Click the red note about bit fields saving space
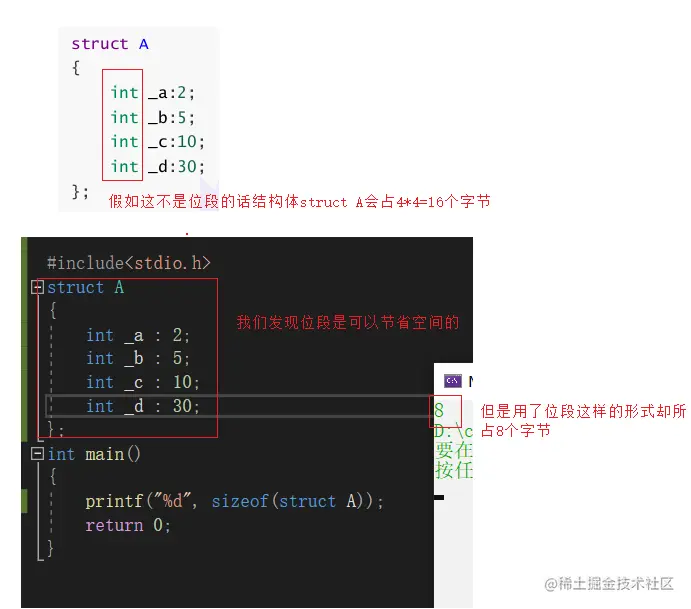 (348, 322)
